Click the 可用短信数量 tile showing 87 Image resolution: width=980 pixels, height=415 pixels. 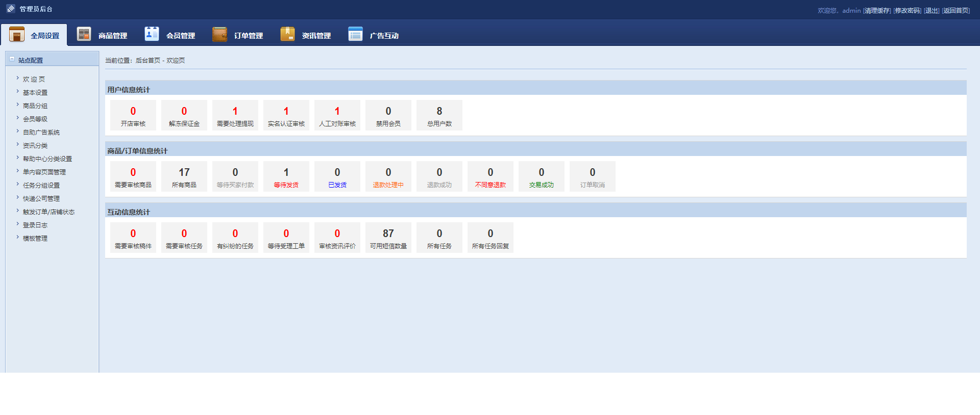tap(388, 238)
